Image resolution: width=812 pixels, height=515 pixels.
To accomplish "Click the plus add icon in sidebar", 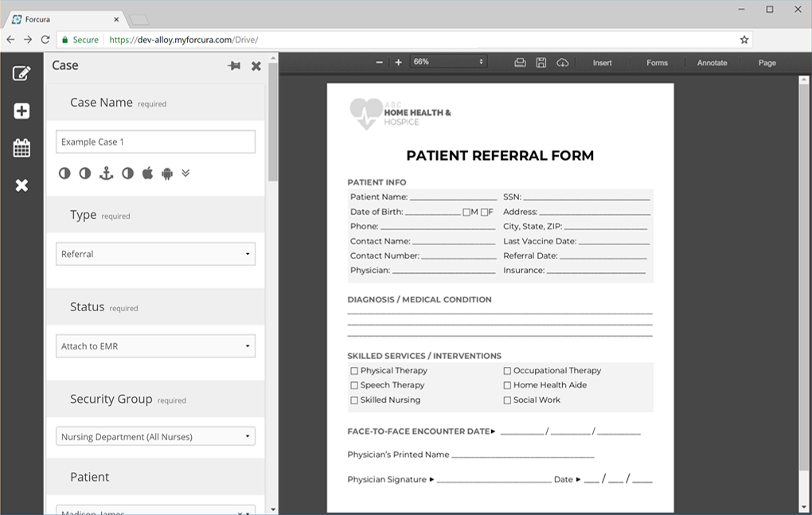I will [x=21, y=111].
